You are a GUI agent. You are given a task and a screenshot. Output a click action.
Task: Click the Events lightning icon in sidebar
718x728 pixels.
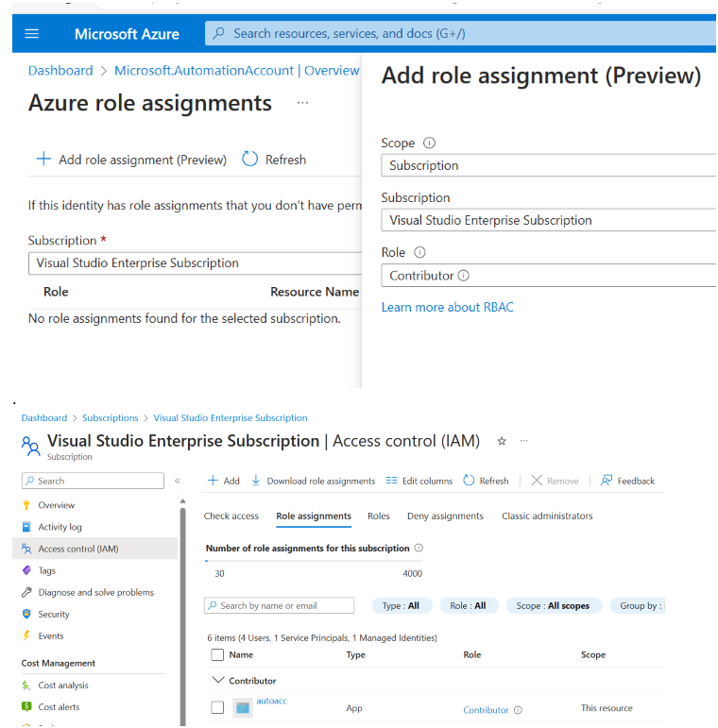pyautogui.click(x=26, y=635)
